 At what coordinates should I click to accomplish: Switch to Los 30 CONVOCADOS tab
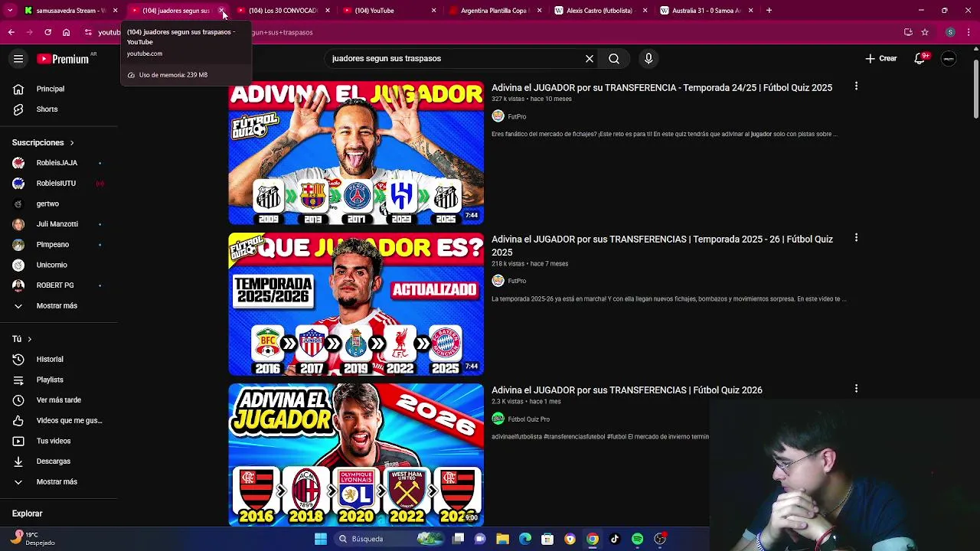(282, 11)
